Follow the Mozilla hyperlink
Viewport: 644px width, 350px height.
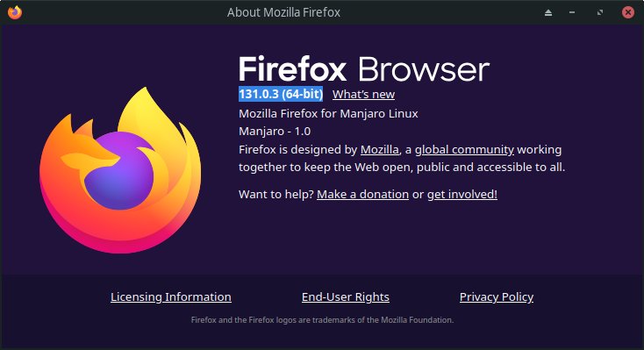click(380, 149)
